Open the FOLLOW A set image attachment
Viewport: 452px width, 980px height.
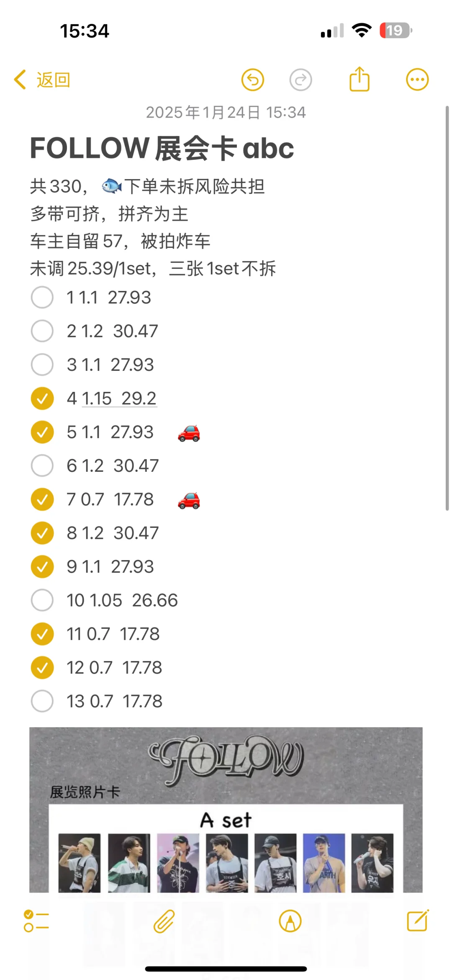pos(226,810)
